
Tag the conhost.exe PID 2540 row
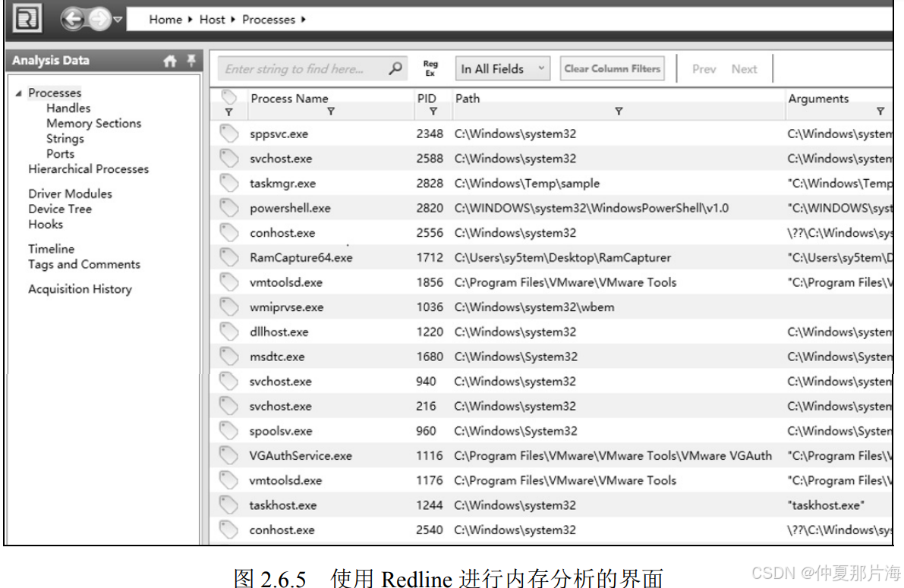(x=229, y=530)
